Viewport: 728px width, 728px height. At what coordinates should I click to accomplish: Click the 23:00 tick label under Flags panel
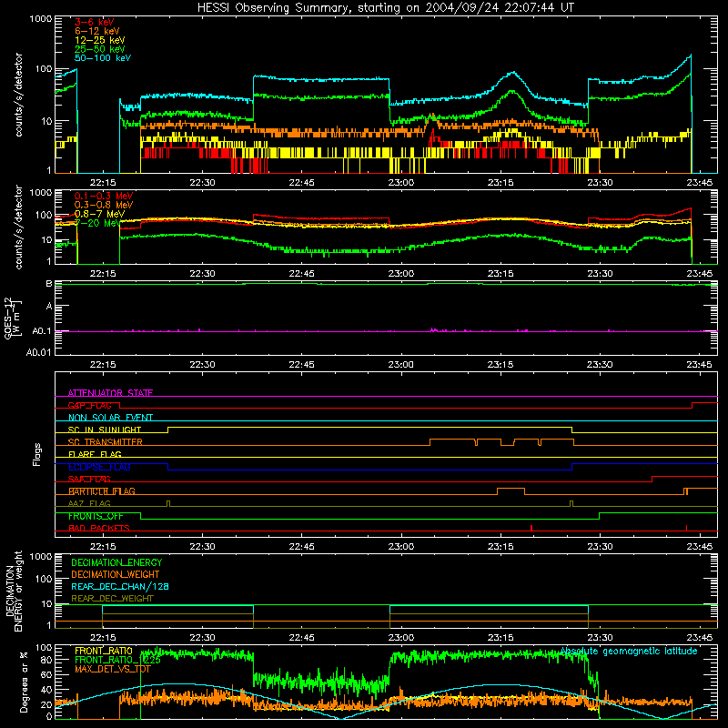tap(401, 547)
